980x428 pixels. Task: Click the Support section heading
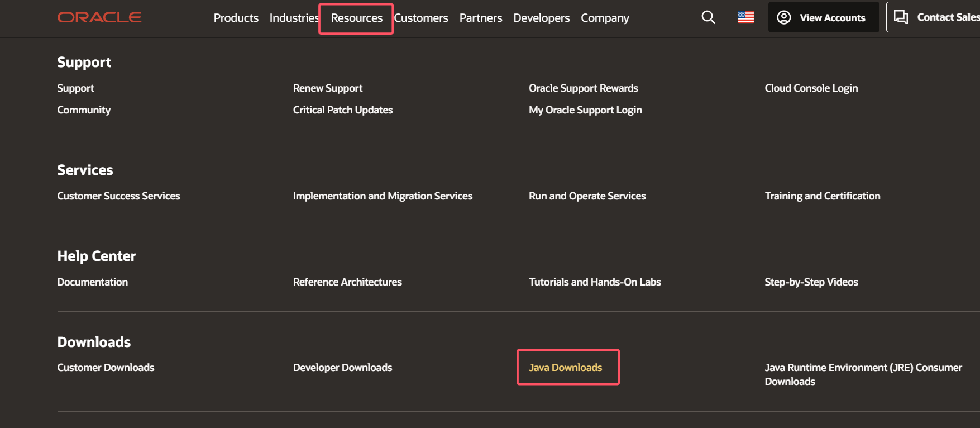pos(84,62)
